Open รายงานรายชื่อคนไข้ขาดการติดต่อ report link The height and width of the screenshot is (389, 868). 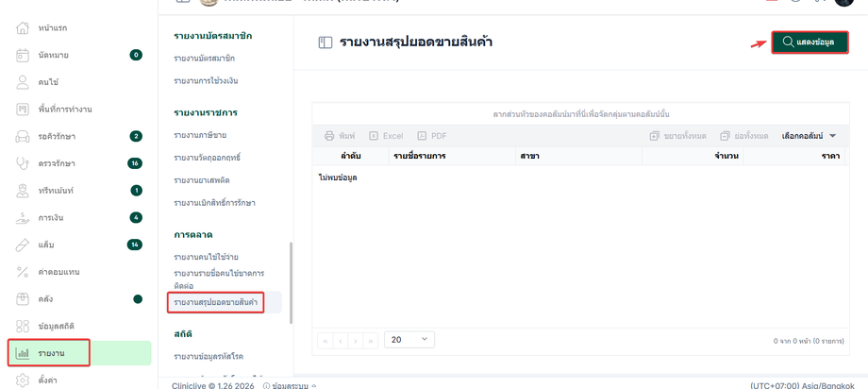coord(219,279)
